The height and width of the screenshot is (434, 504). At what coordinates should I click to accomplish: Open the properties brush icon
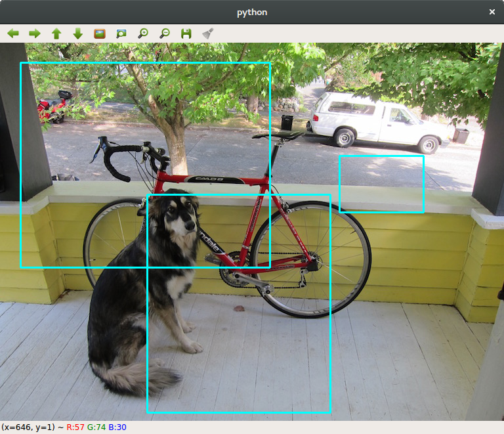point(208,33)
